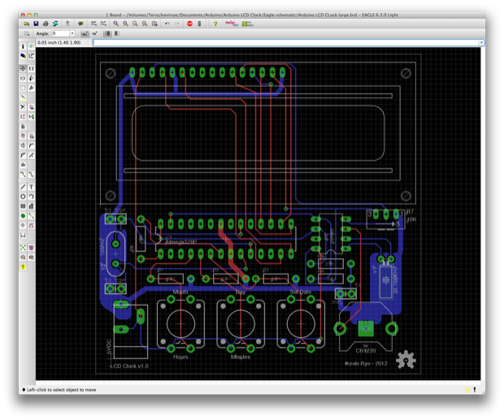Run the DRC check
This screenshot has height=420, width=504.
[x=31, y=258]
